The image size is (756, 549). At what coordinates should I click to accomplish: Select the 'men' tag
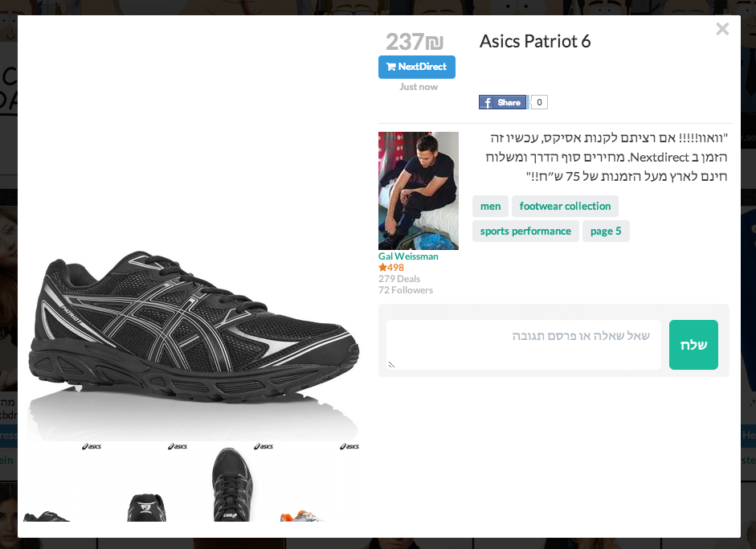pyautogui.click(x=490, y=207)
